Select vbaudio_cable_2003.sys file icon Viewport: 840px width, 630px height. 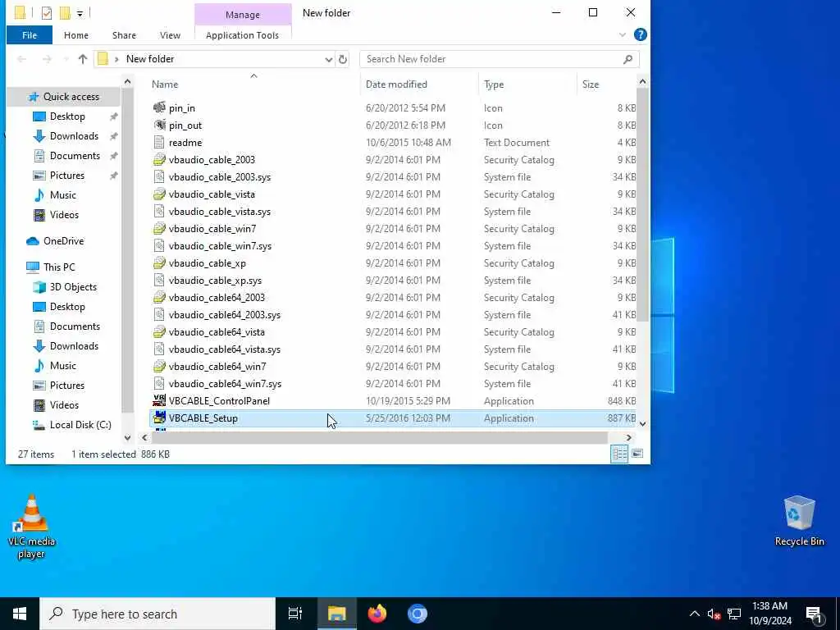(159, 177)
